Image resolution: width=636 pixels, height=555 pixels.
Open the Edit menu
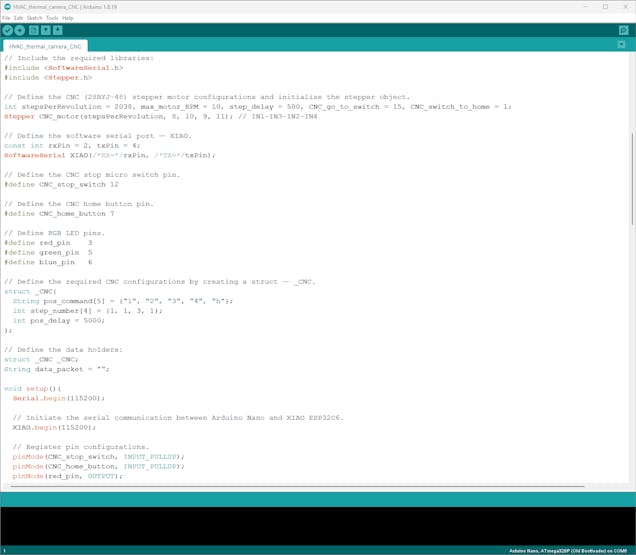(x=18, y=18)
